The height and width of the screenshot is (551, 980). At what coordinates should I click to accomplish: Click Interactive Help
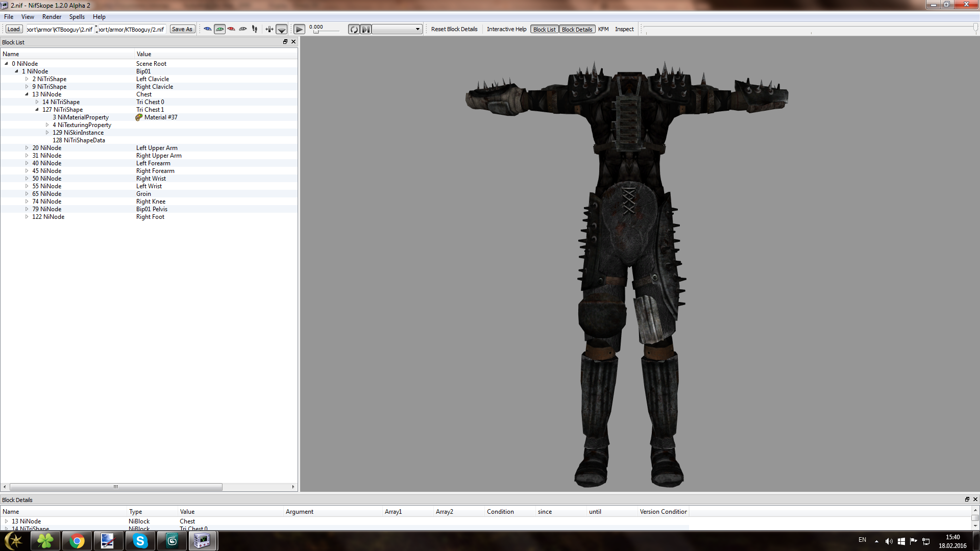tap(506, 29)
